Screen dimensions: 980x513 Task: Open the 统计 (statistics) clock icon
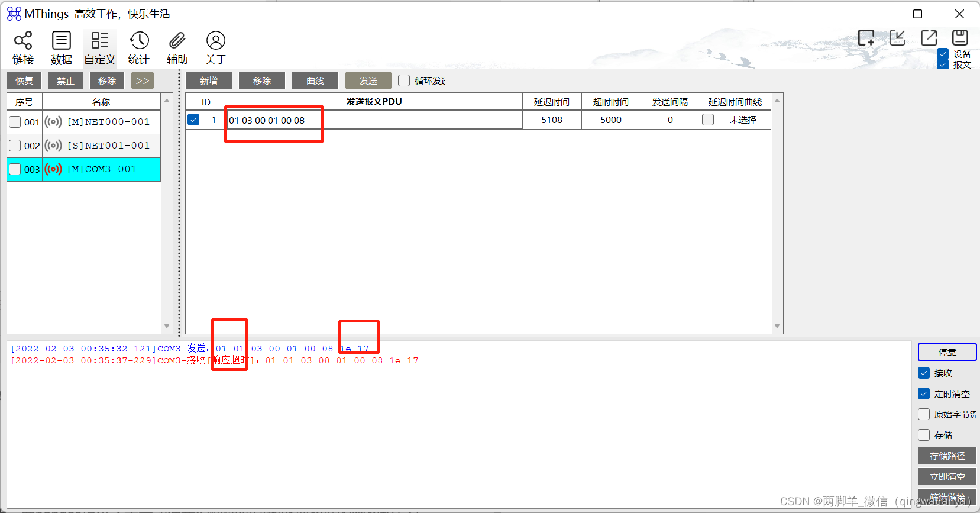(139, 48)
